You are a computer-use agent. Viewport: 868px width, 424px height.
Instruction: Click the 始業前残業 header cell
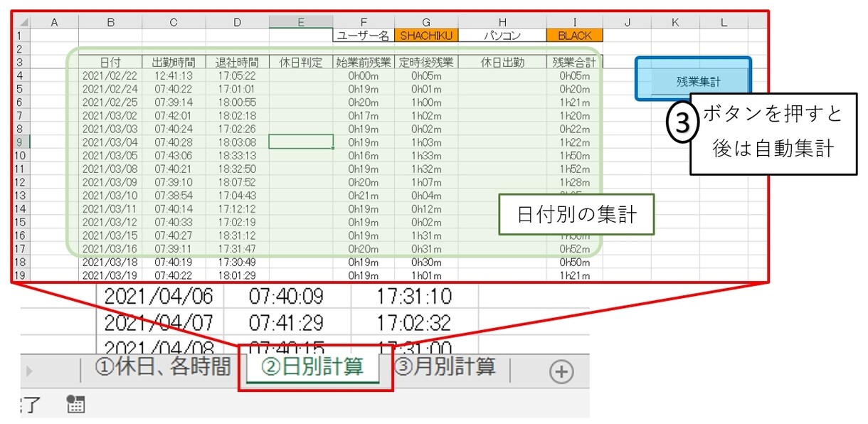pos(364,62)
